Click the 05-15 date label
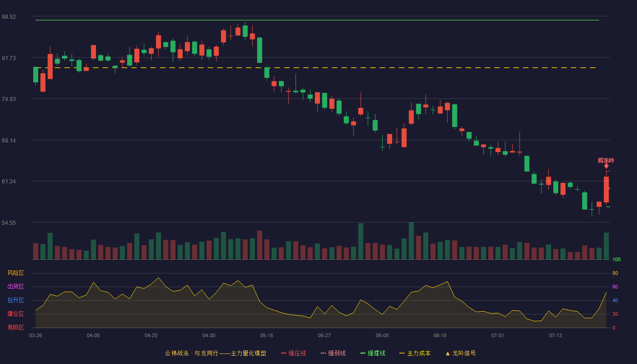The image size is (637, 364). 267,335
